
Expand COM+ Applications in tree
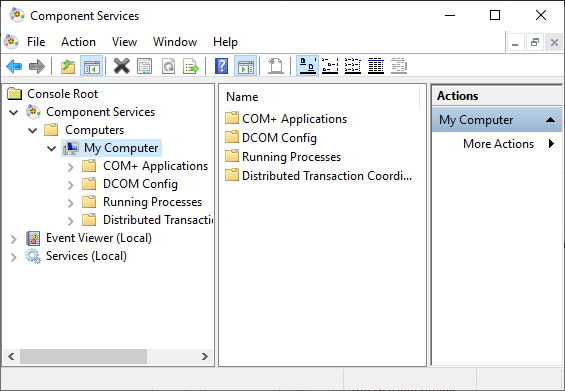71,166
